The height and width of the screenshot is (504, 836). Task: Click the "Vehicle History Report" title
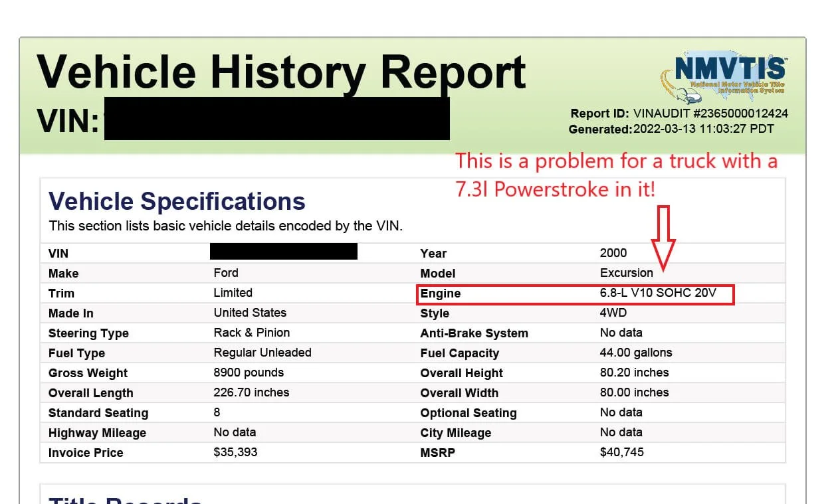click(x=282, y=71)
